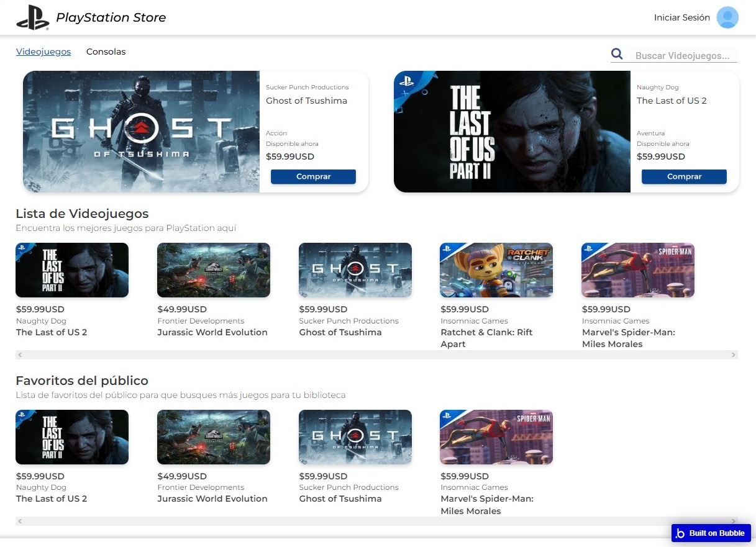Switch to the Consolas tab
The image size is (756, 547).
click(106, 52)
